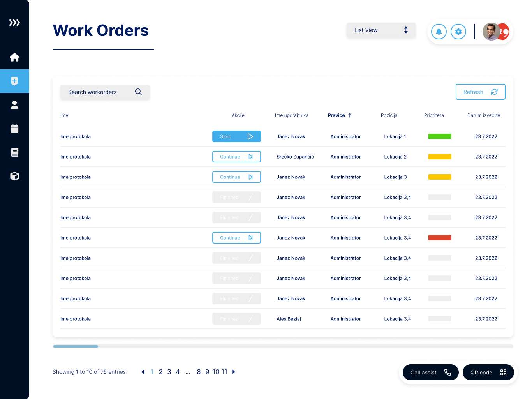This screenshot has height=399, width=532.
Task: Click the red priority bar
Action: (x=440, y=238)
